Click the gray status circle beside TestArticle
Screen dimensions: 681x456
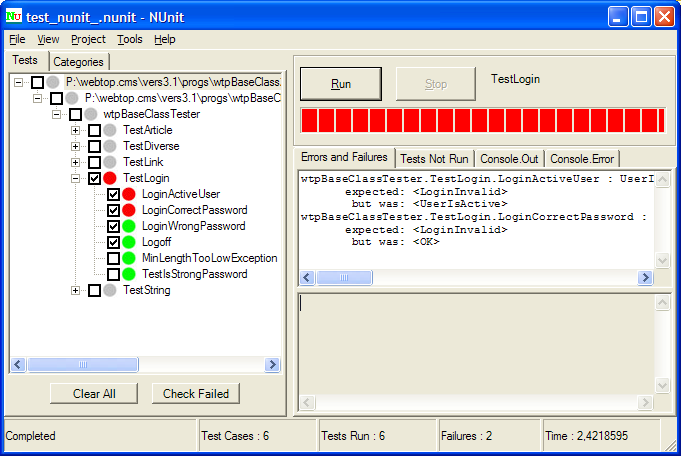pyautogui.click(x=110, y=130)
